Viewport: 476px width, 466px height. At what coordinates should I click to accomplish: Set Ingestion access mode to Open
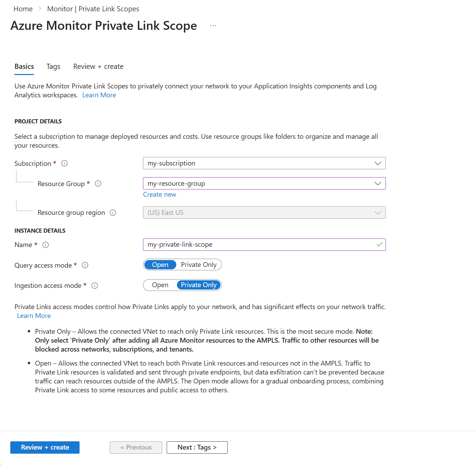[160, 285]
